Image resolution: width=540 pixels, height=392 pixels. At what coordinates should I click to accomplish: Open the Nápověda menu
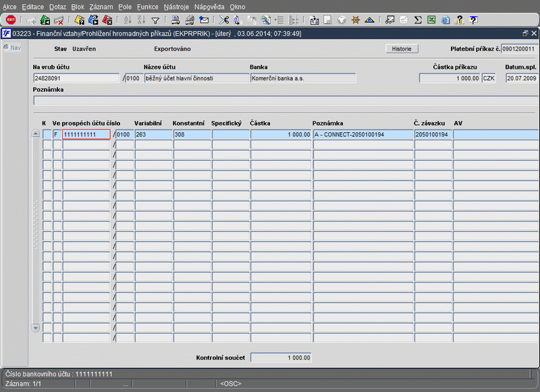(209, 7)
